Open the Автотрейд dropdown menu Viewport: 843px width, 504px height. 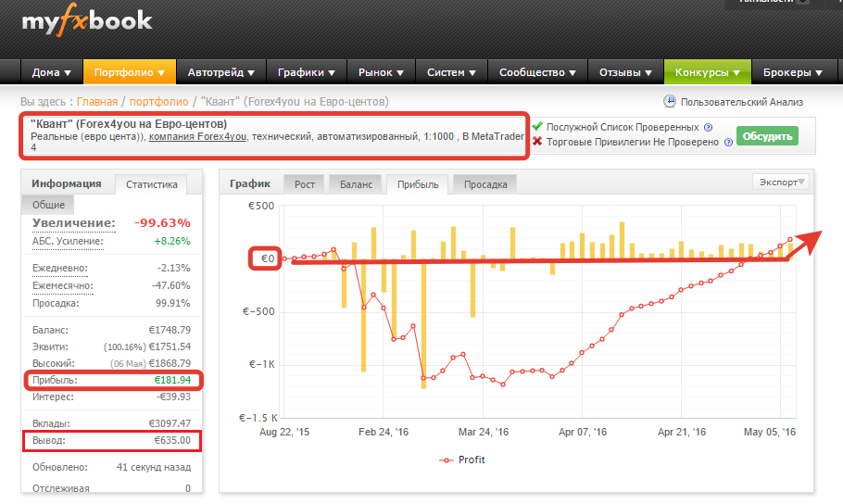point(221,72)
